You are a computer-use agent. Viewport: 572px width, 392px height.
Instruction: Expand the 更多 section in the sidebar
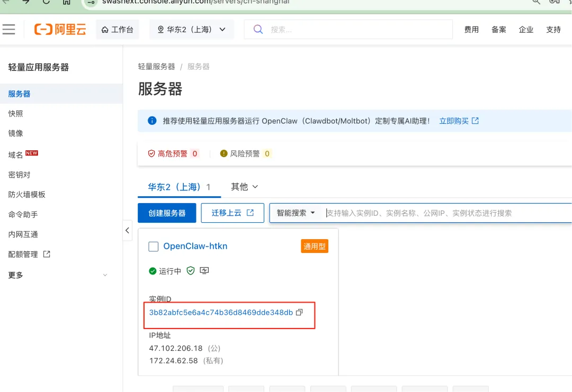click(58, 275)
